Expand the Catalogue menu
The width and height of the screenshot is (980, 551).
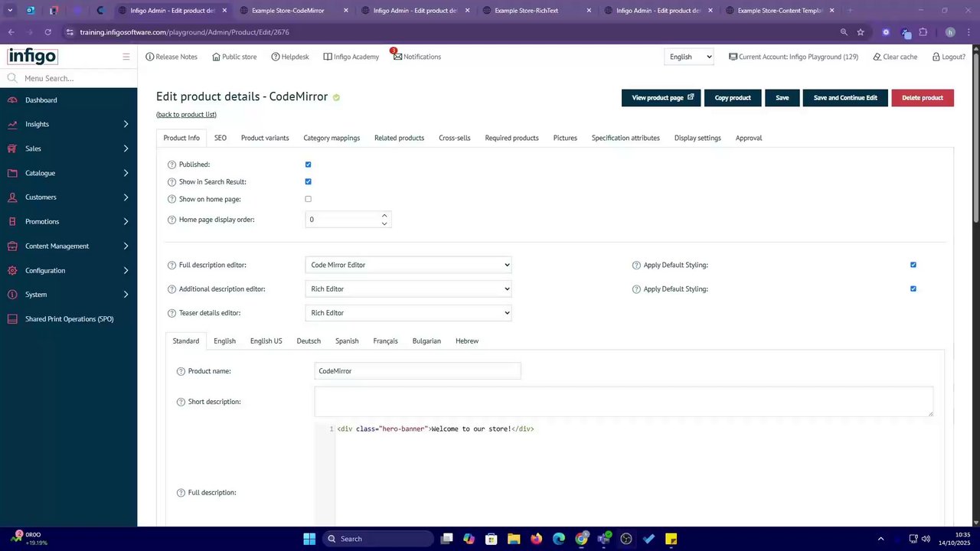pyautogui.click(x=126, y=173)
